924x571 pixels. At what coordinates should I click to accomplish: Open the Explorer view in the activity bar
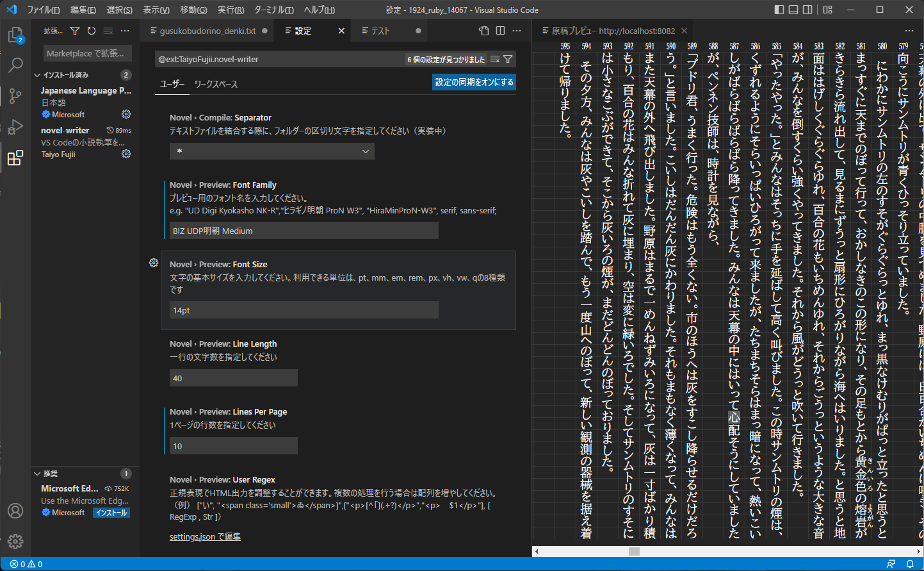pos(15,35)
